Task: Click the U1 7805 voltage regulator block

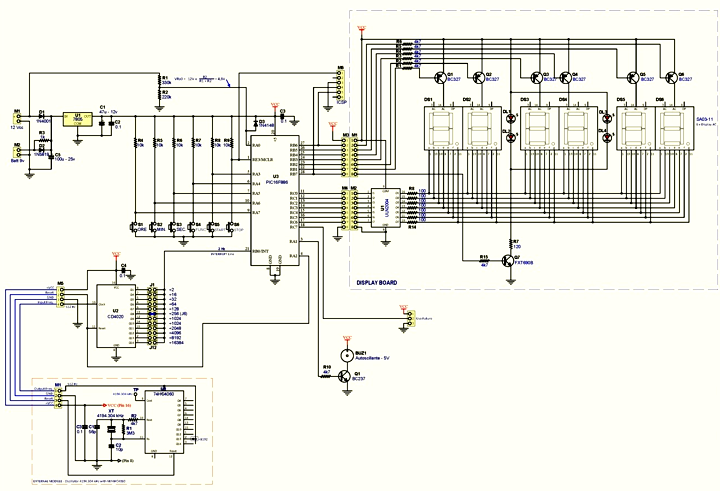Action: 78,119
